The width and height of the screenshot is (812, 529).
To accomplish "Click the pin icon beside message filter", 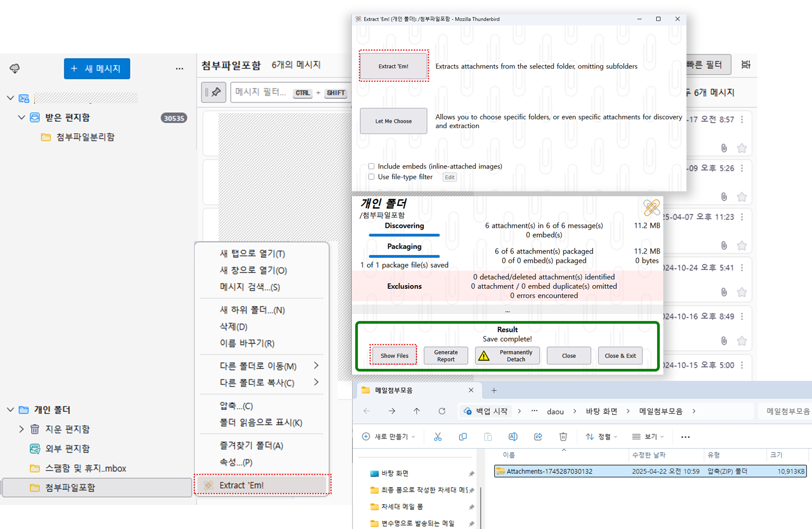I will pos(214,93).
